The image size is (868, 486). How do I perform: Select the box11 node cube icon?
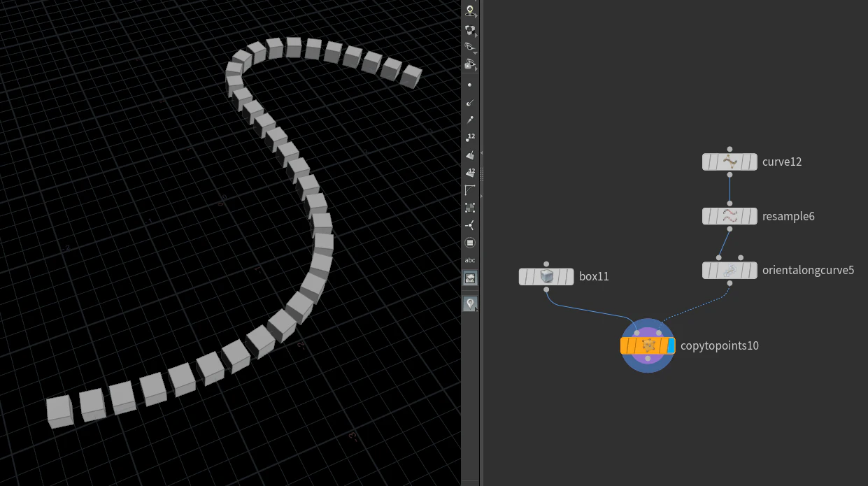[546, 276]
